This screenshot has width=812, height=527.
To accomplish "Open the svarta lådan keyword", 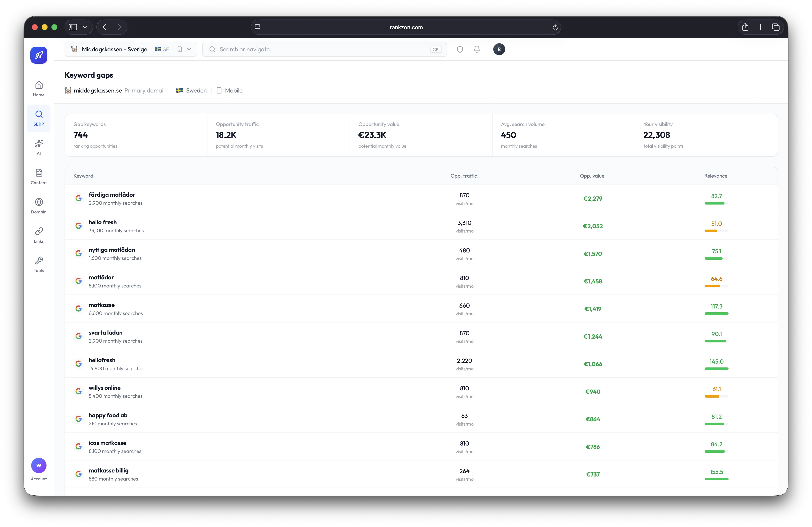I will (x=105, y=333).
